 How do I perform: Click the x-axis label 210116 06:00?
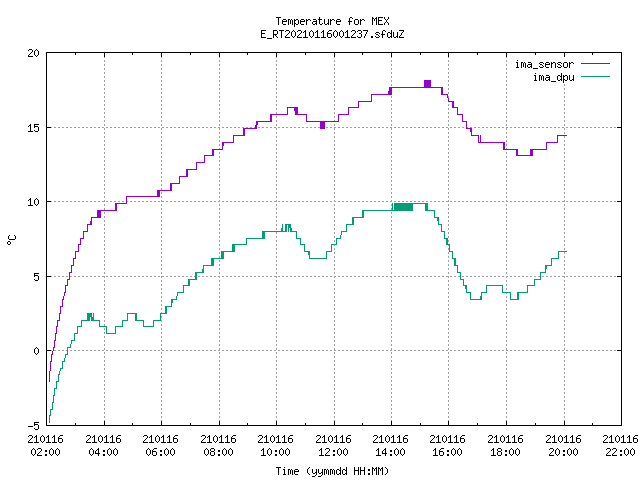click(161, 446)
